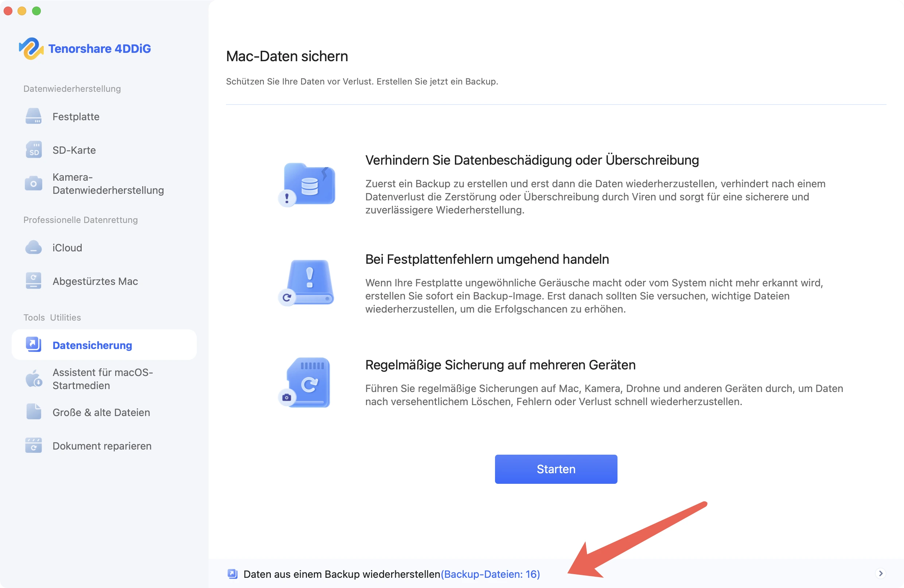Go to iCloud recovery

(104, 247)
